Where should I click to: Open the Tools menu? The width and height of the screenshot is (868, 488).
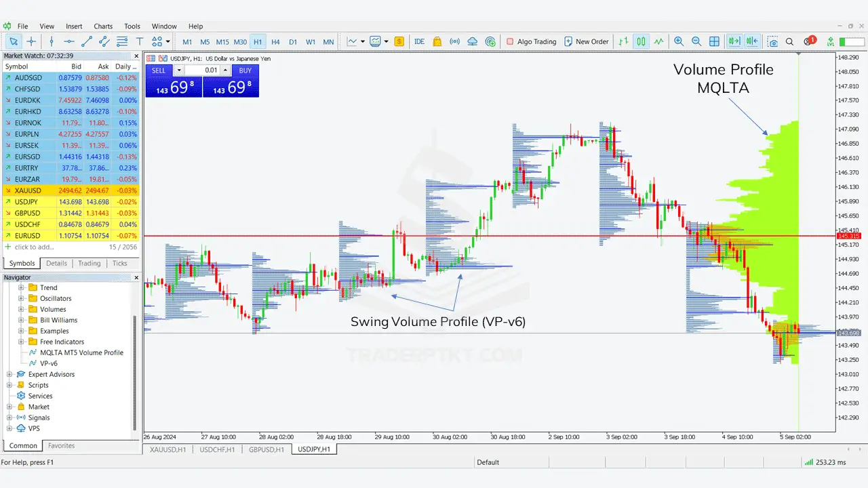pyautogui.click(x=132, y=26)
